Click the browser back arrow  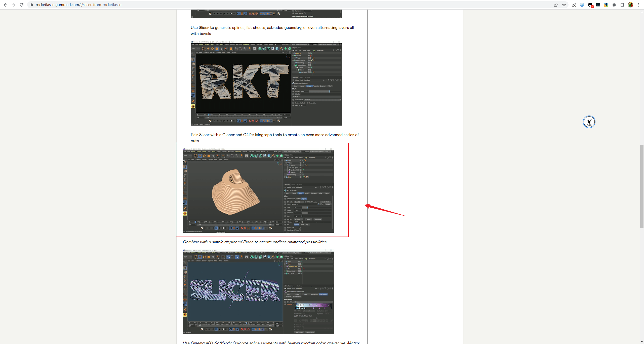(6, 5)
